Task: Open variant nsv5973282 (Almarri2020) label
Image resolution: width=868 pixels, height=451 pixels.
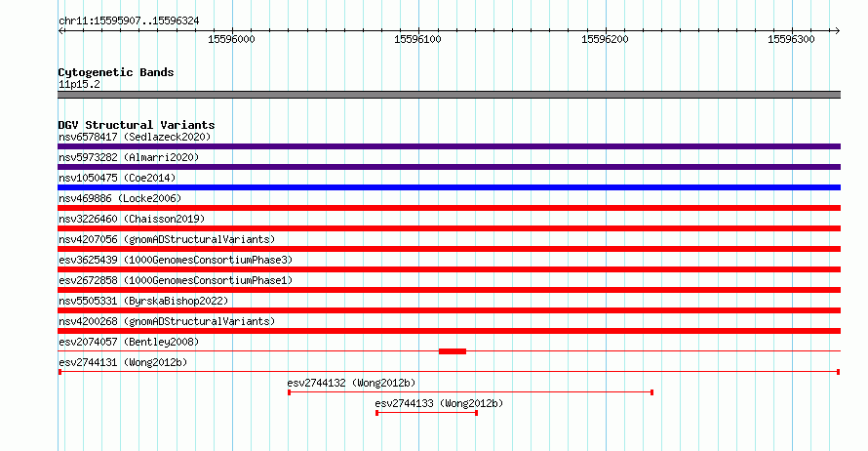Action: (x=129, y=157)
